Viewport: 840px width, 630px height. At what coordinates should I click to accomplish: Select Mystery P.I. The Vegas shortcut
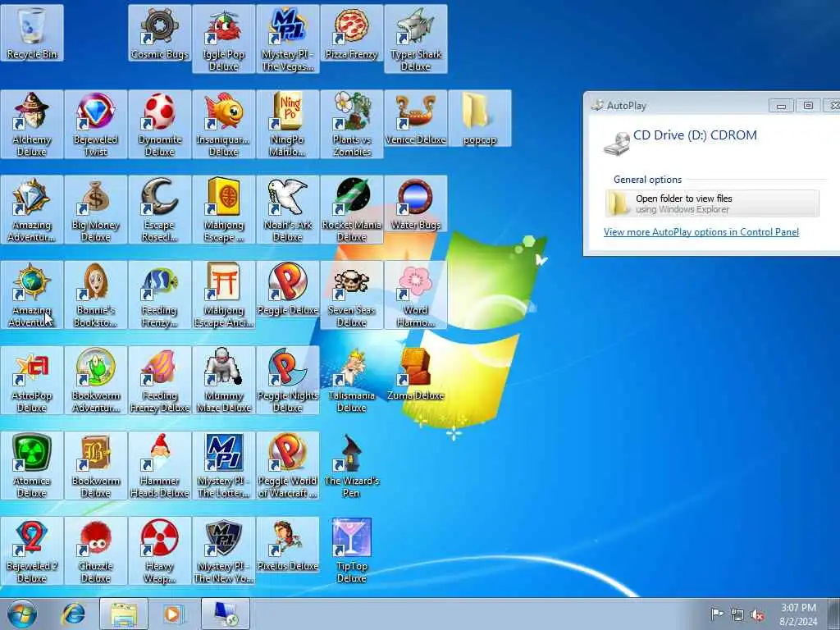coord(288,39)
